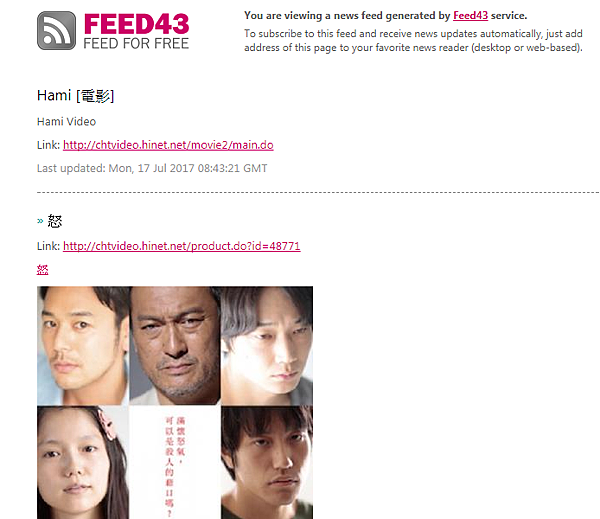Open the product.do?id=48771 link

[x=182, y=246]
